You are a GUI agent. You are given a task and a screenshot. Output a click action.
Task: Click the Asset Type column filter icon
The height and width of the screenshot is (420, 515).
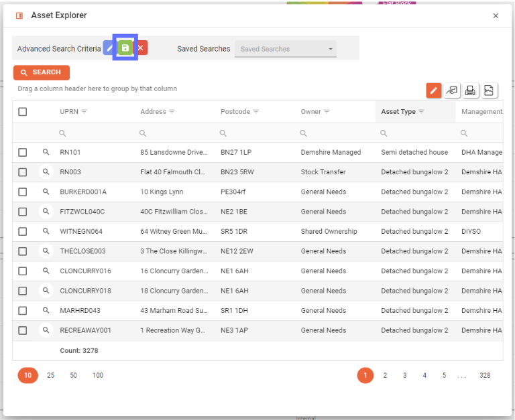(421, 112)
